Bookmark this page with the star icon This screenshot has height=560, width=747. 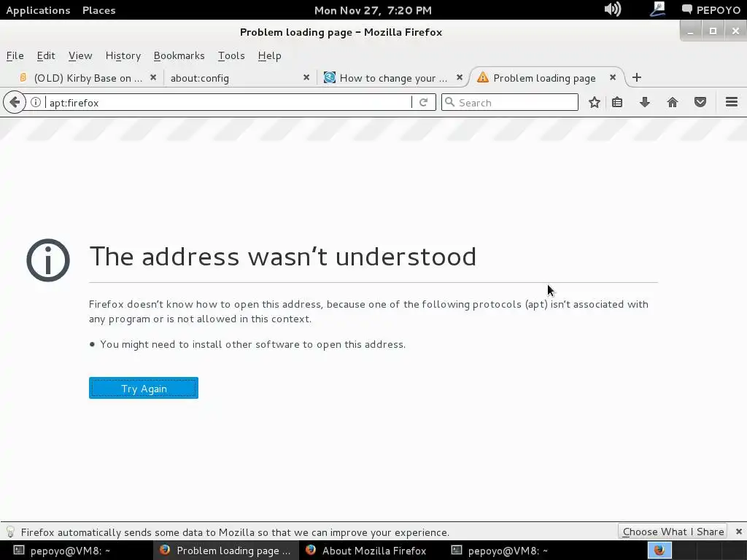click(x=594, y=102)
